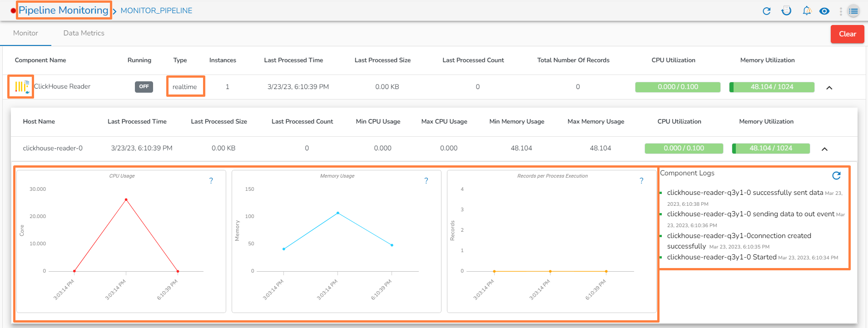
Task: Click the ClickHouse Reader instances value '1'
Action: (x=227, y=87)
